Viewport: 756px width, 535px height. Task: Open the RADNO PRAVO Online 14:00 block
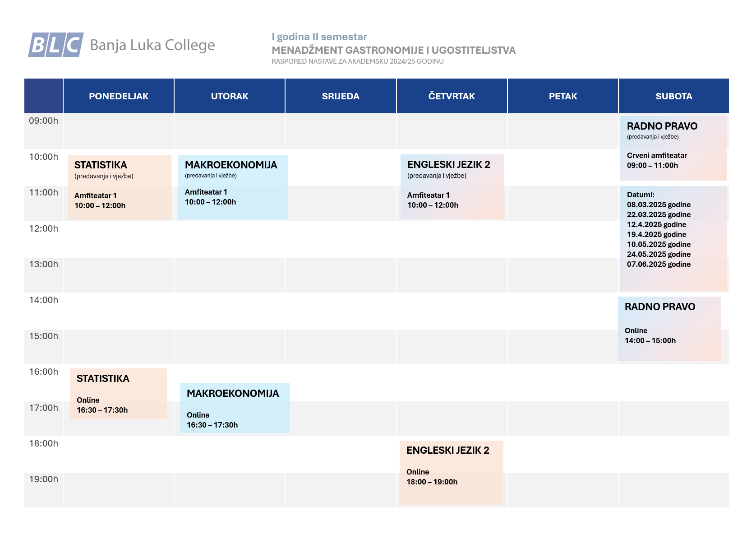(x=669, y=329)
